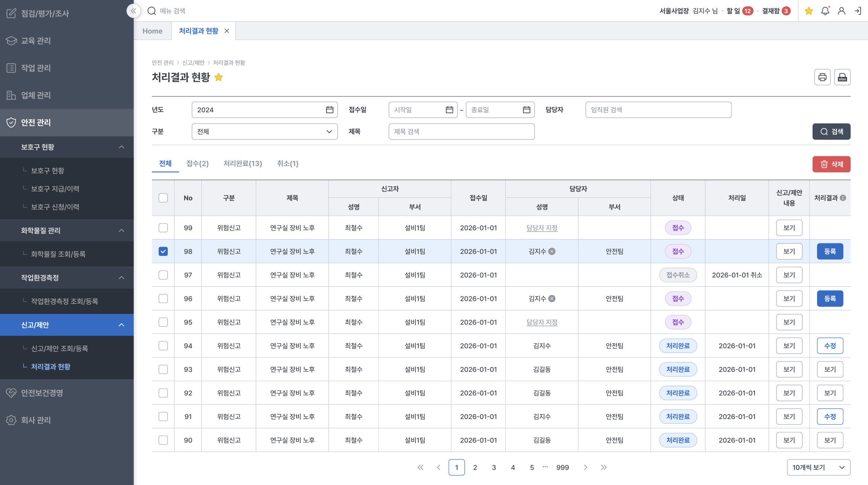The image size is (868, 485).
Task: Open the user profile icon
Action: [x=841, y=11]
